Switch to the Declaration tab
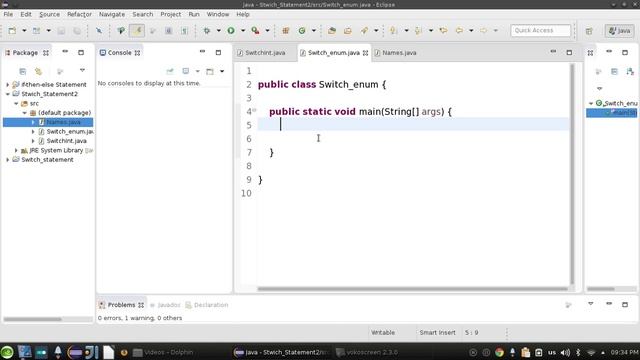The width and height of the screenshot is (640, 360). 207,305
